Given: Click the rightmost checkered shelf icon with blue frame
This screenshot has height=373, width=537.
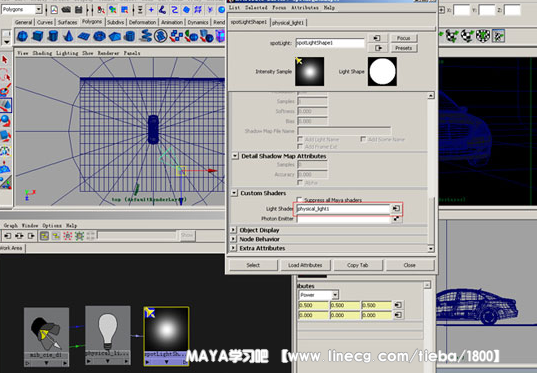Looking at the screenshot, I should [498, 36].
